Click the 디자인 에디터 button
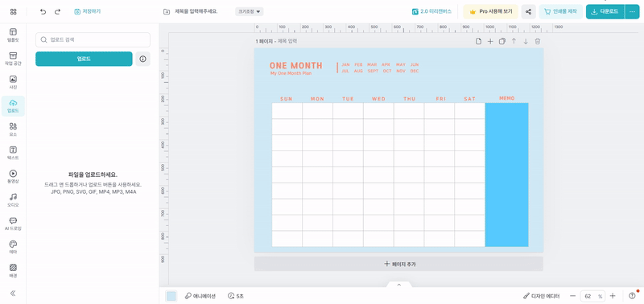644x304 pixels. [541, 296]
